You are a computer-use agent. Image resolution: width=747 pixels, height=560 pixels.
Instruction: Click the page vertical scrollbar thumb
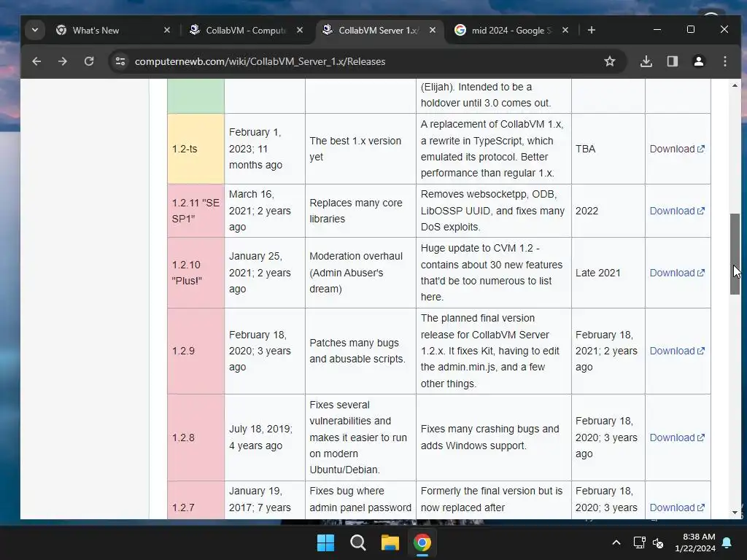tap(735, 254)
